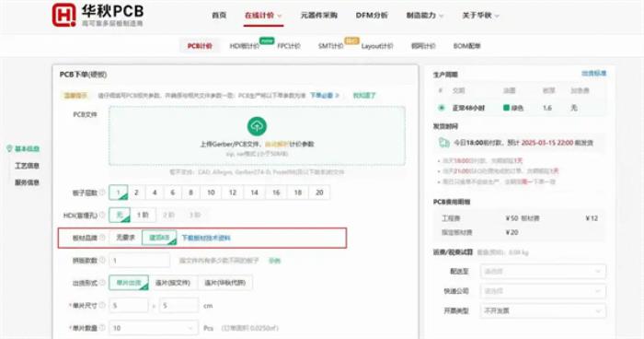Open the DFM分析 menu item
This screenshot has height=339, width=644.
(x=372, y=16)
